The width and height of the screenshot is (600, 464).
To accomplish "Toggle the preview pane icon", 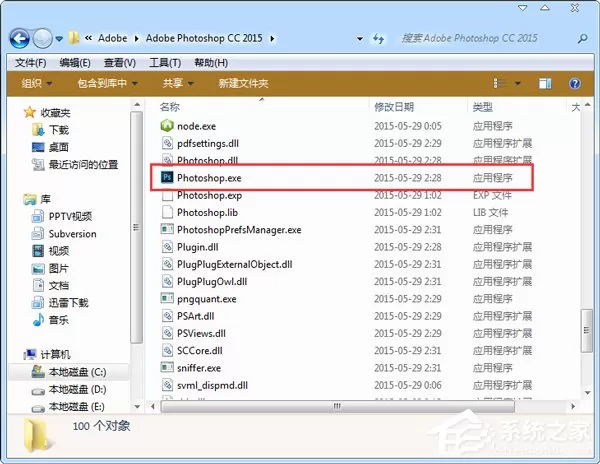I will click(545, 83).
